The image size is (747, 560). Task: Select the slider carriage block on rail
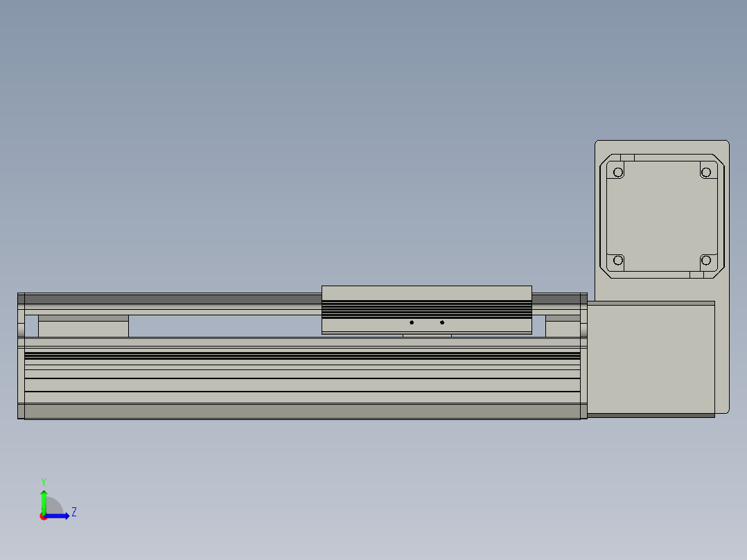tap(426, 310)
